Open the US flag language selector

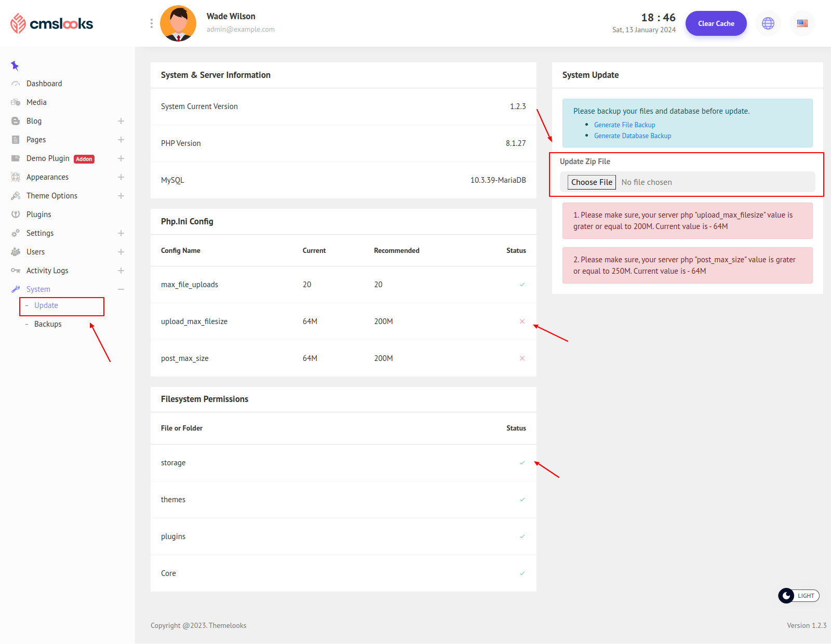(x=802, y=23)
